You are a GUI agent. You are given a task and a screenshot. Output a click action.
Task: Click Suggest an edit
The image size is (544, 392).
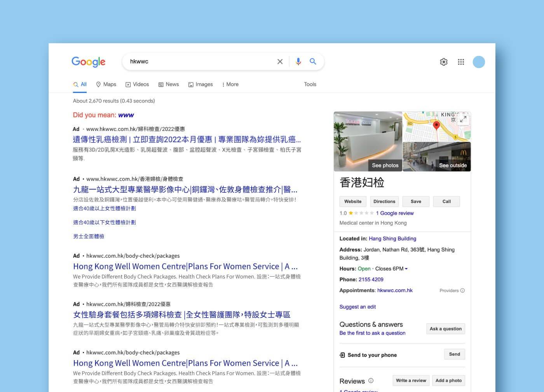(x=357, y=307)
